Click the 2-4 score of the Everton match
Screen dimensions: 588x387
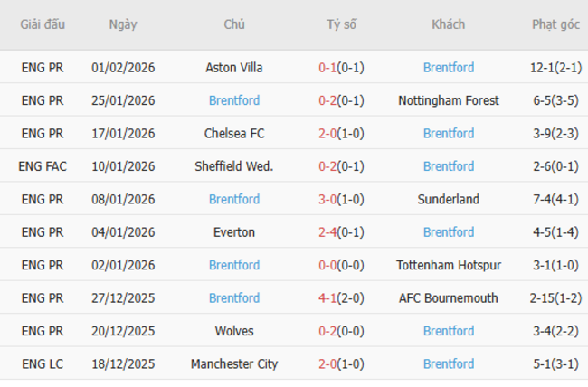pos(327,232)
